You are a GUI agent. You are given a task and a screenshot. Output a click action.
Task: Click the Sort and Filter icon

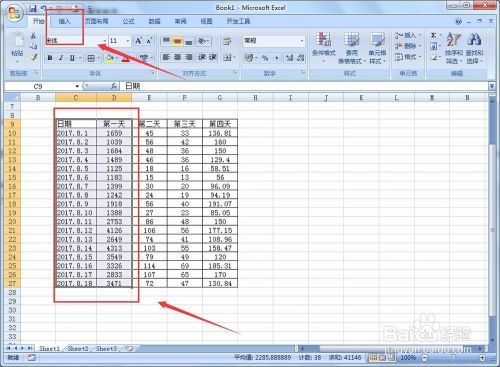[x=453, y=48]
